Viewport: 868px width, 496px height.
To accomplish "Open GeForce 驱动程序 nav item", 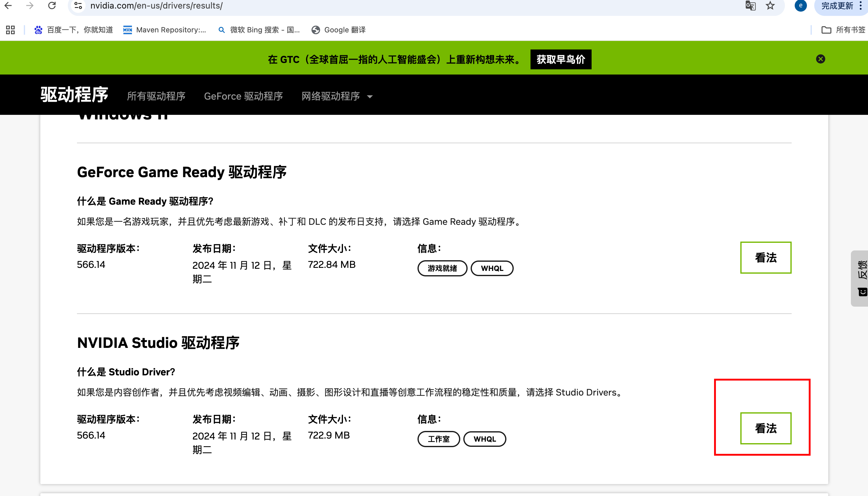I will tap(243, 97).
